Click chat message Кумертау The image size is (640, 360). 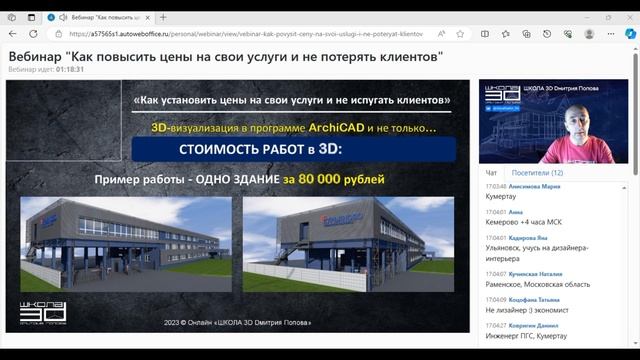pos(501,196)
